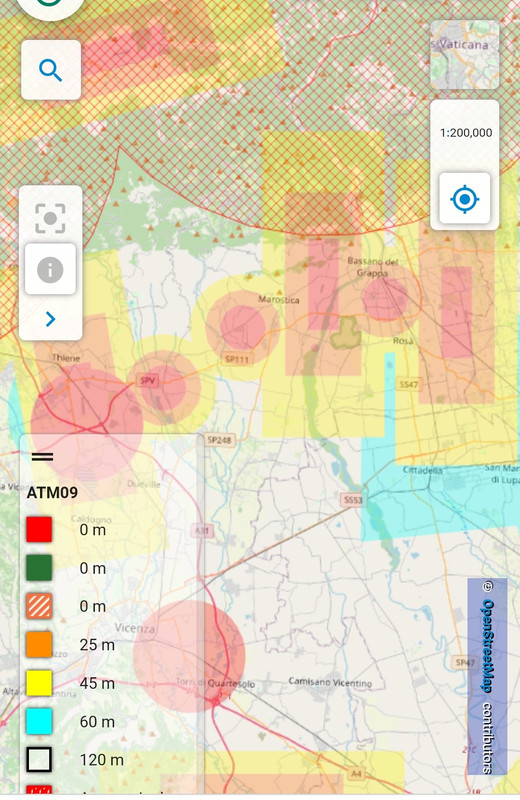Click the Thiene town label
Screen dimensions: 520x800
pos(66,358)
